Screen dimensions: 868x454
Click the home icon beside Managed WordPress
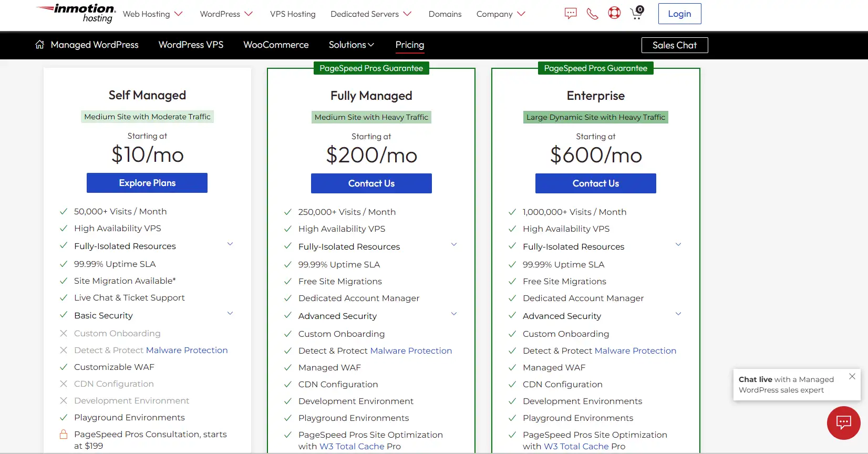point(40,45)
